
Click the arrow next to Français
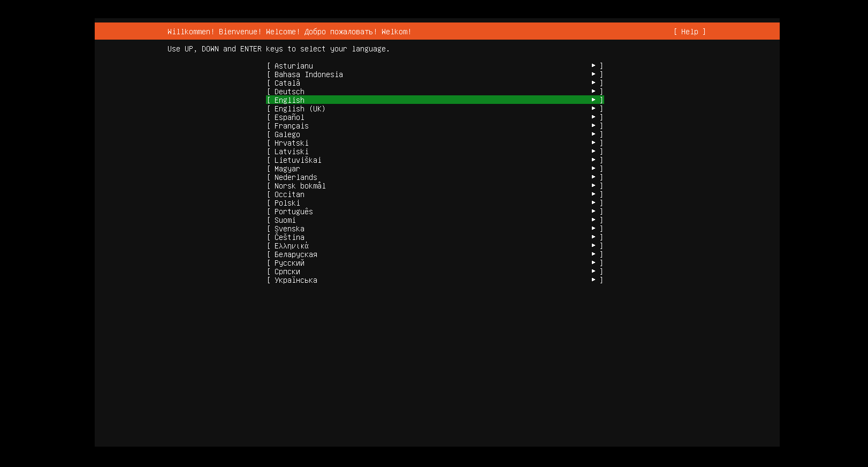(x=593, y=126)
